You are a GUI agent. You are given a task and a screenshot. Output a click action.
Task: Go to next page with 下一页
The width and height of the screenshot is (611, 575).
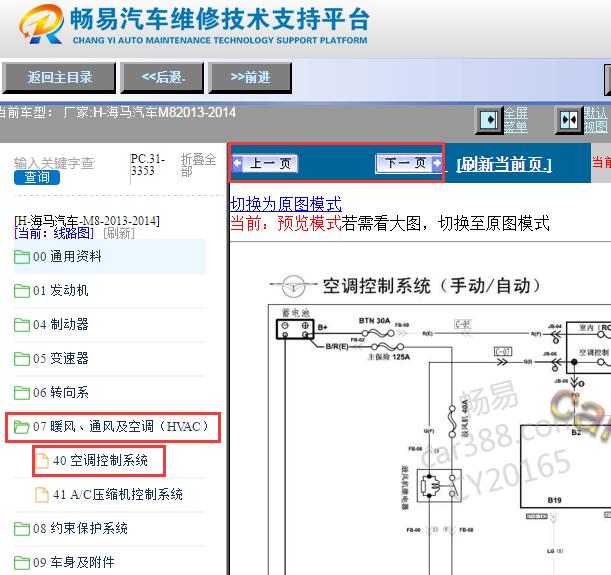[x=409, y=163]
